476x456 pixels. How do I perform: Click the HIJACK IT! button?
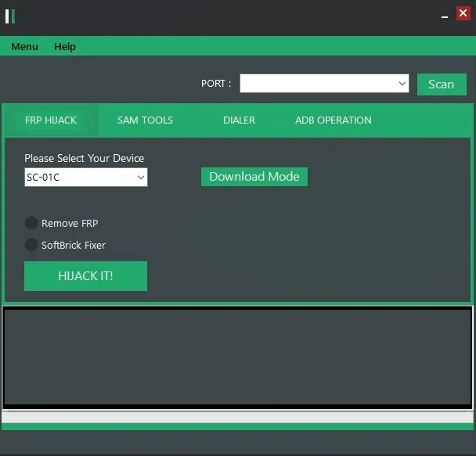point(85,276)
